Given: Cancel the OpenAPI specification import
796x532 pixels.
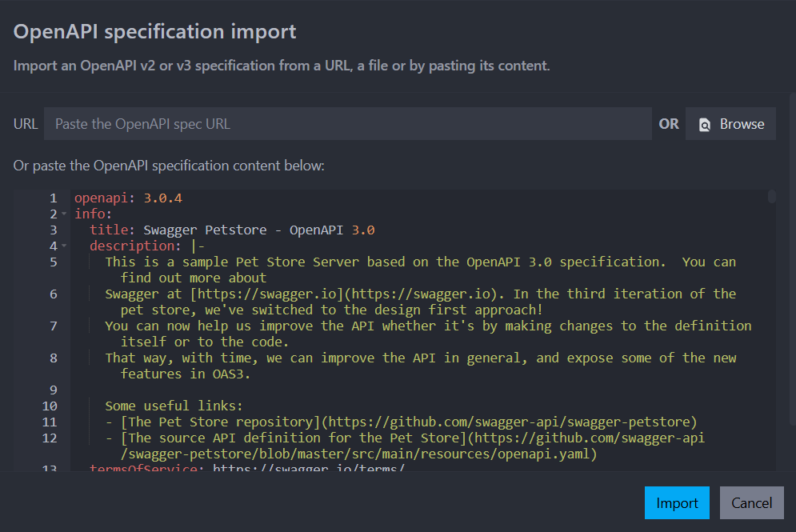Looking at the screenshot, I should point(751,503).
